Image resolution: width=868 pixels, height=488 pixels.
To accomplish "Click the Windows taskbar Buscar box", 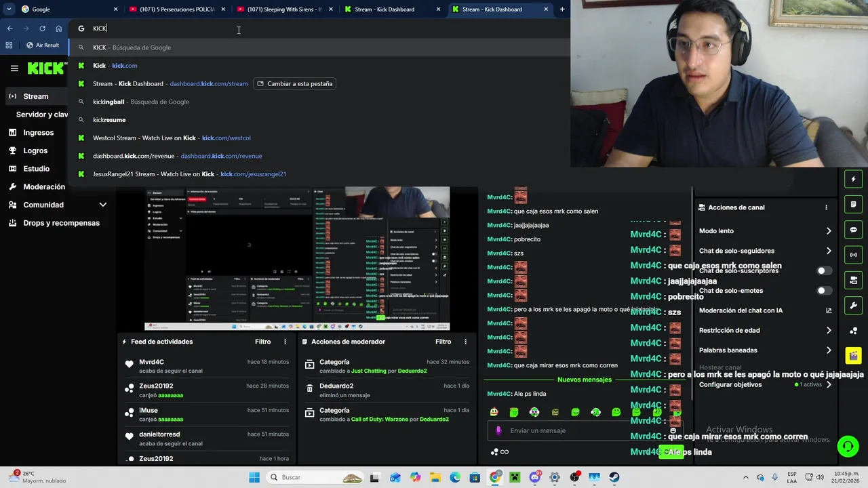I will [x=316, y=477].
